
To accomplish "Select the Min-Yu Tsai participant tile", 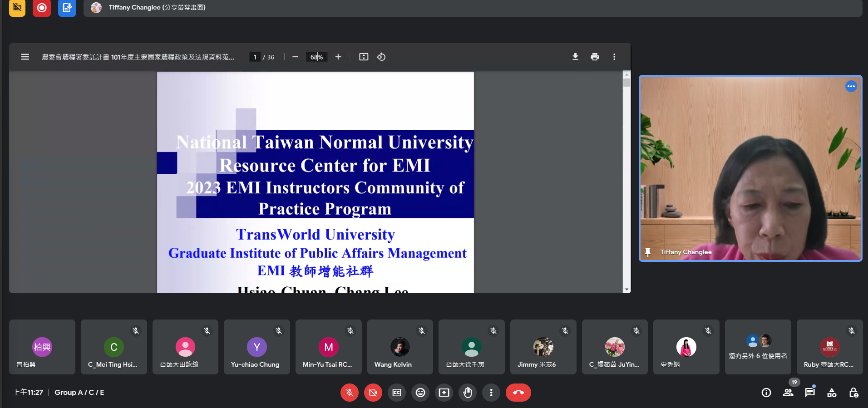I will (329, 347).
